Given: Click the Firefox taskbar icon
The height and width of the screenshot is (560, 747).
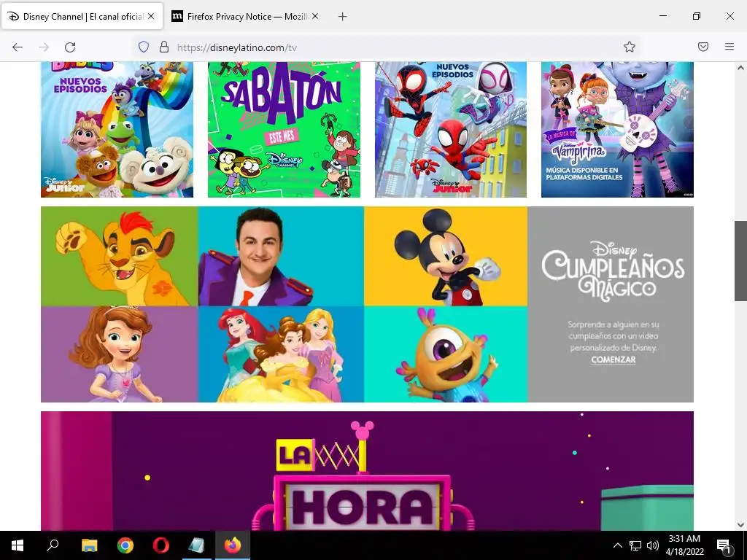Looking at the screenshot, I should pos(233,545).
